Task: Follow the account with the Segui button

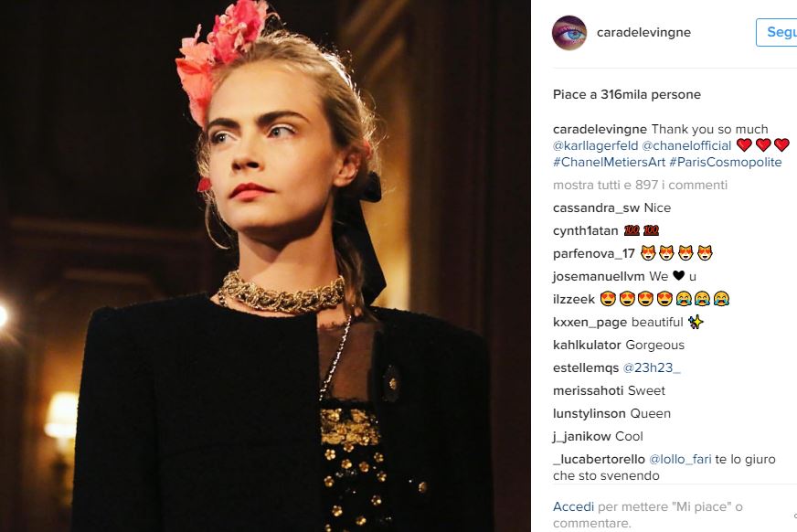Action: (x=777, y=33)
